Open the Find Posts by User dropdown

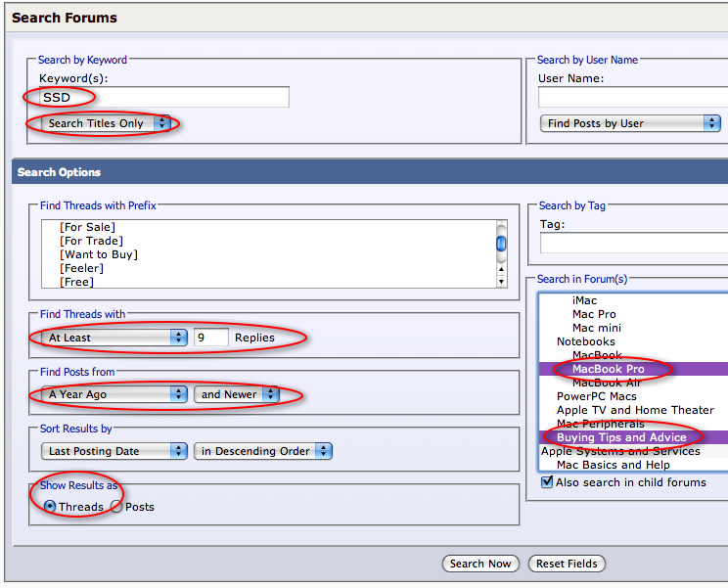(630, 123)
